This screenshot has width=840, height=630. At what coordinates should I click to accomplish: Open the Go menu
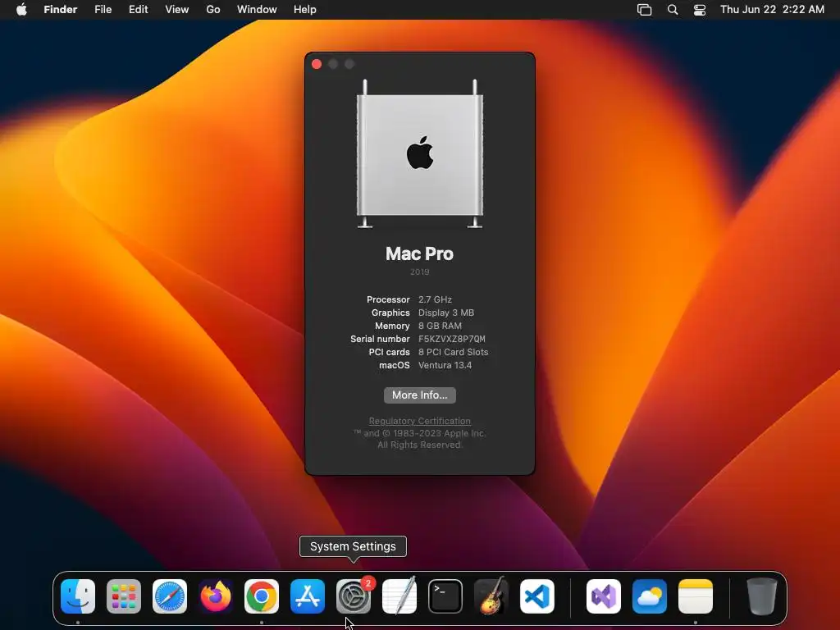(x=213, y=10)
